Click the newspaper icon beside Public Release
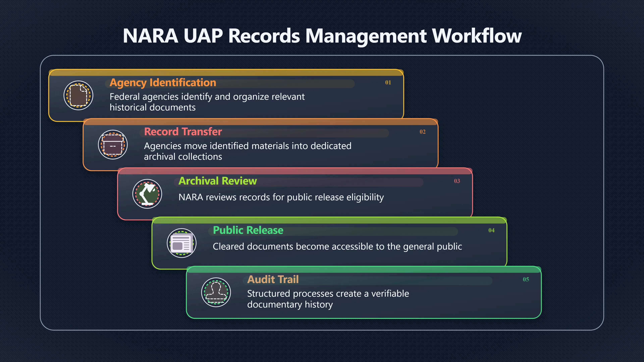 (181, 243)
